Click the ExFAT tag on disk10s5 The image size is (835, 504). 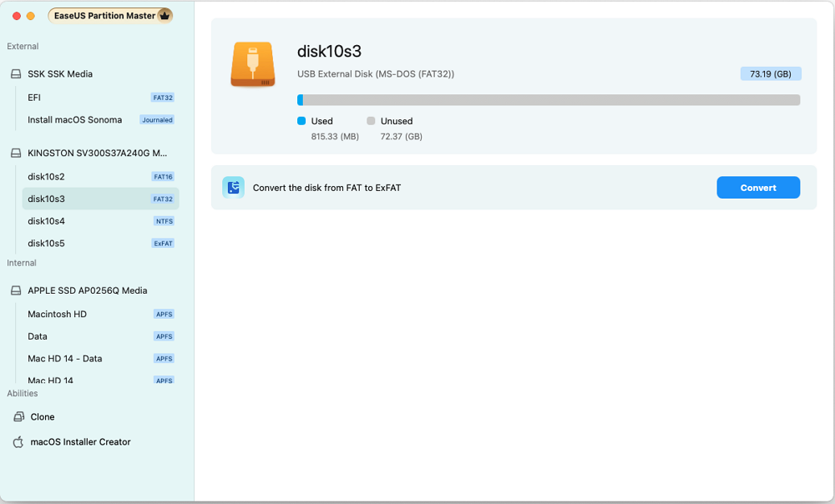point(163,243)
